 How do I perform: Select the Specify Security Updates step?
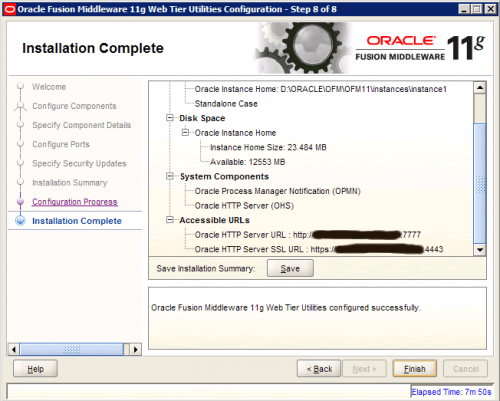(79, 163)
